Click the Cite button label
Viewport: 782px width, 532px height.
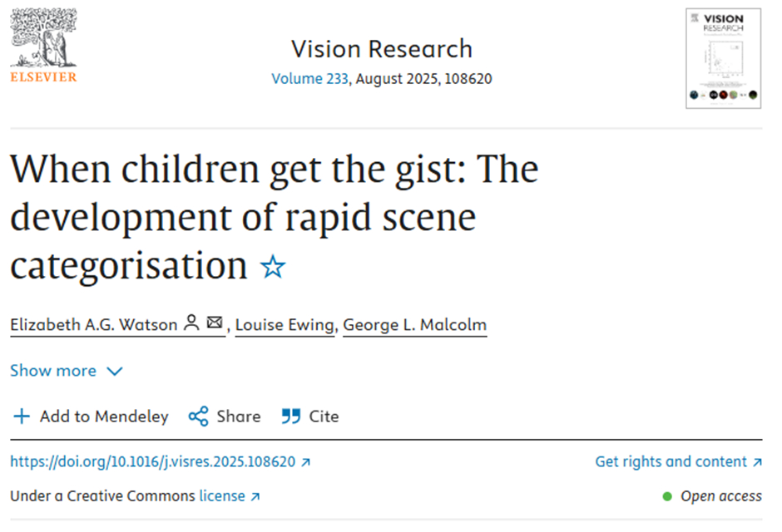(324, 416)
